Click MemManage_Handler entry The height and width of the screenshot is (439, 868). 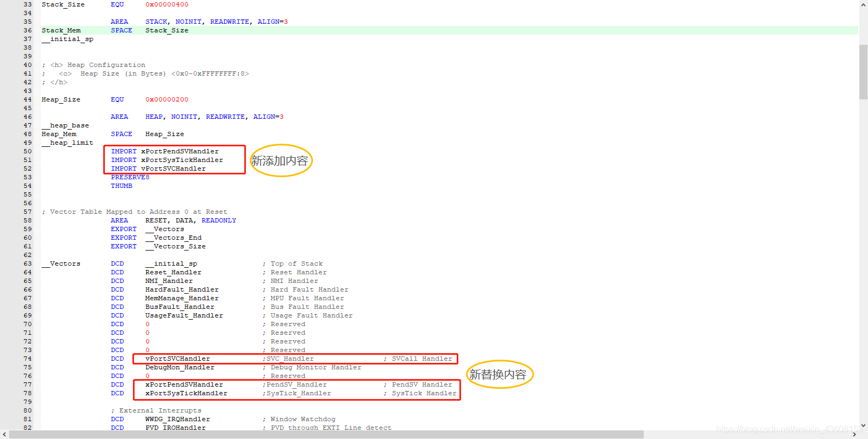click(x=182, y=298)
